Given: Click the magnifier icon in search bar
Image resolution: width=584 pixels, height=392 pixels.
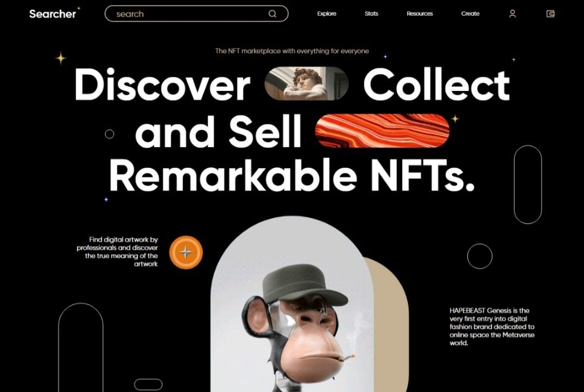Looking at the screenshot, I should click(x=272, y=14).
